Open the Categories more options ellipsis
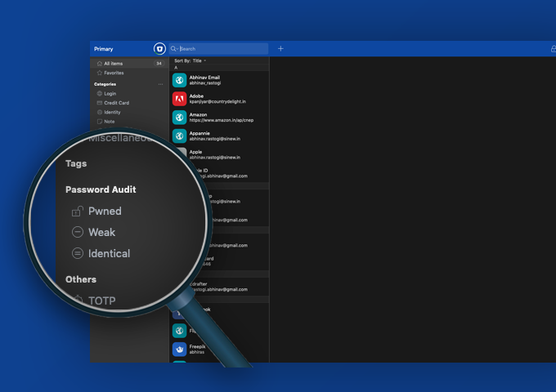This screenshot has width=556, height=392. pos(160,84)
